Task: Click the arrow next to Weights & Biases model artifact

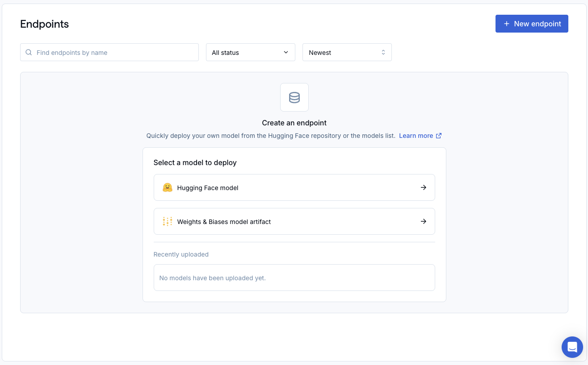Action: click(423, 221)
